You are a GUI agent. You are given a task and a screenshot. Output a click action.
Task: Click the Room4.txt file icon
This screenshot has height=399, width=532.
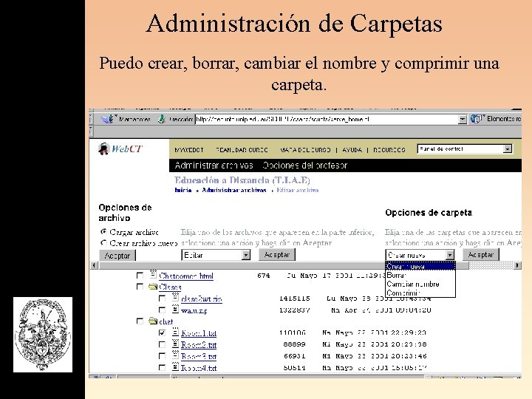coord(175,366)
